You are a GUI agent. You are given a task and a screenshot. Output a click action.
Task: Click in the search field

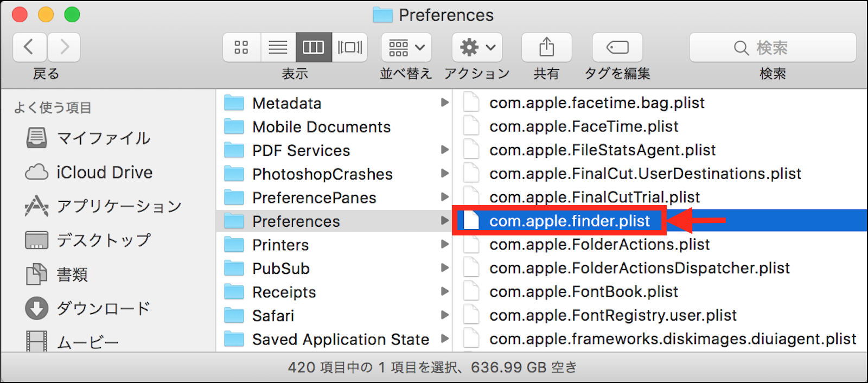(773, 48)
